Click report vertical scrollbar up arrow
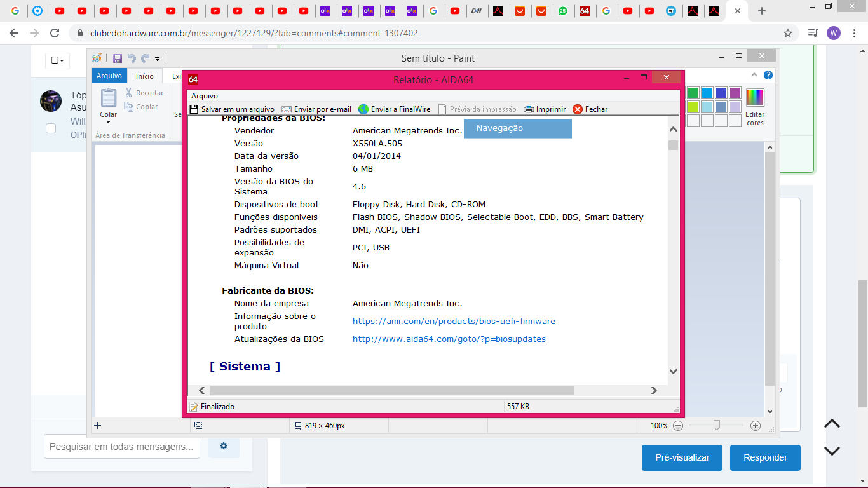 674,130
